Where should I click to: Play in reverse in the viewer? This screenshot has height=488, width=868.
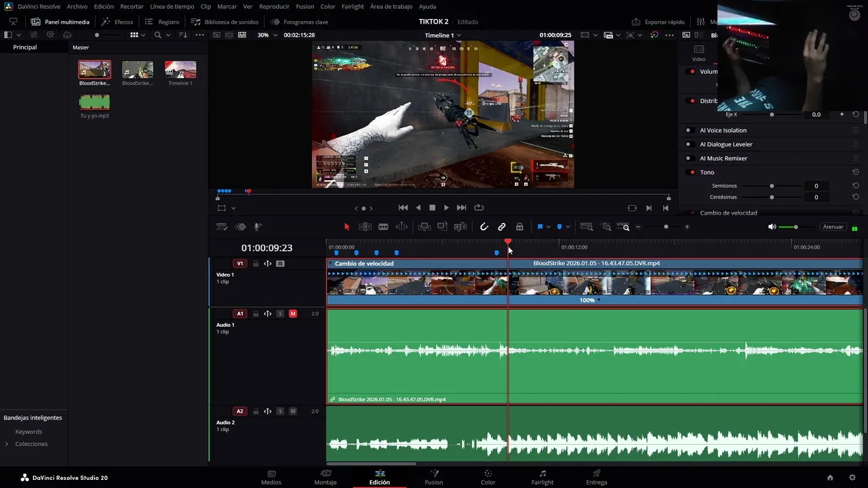[x=418, y=208]
